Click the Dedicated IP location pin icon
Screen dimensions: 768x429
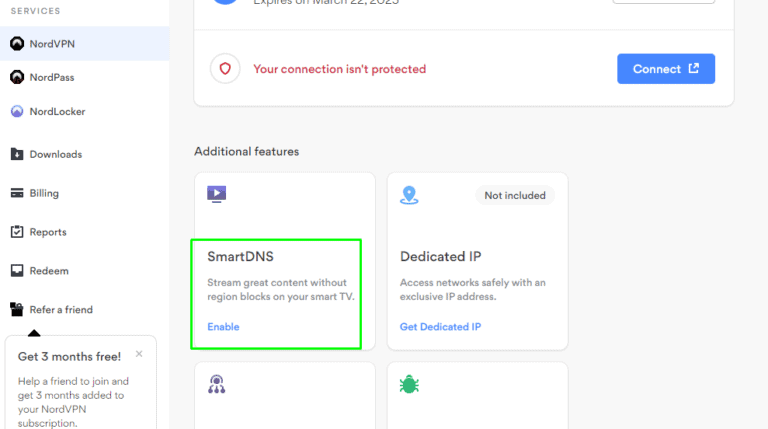[x=409, y=195]
